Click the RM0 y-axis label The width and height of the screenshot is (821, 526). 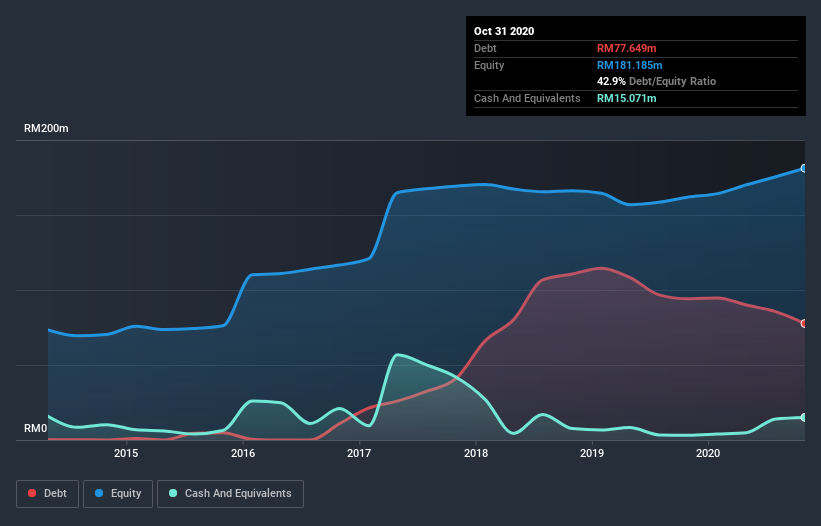[36, 429]
